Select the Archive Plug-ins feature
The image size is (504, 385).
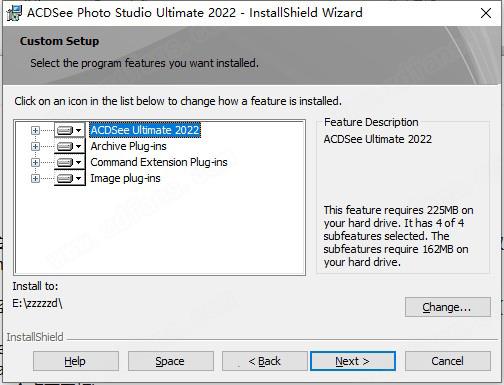(x=128, y=146)
